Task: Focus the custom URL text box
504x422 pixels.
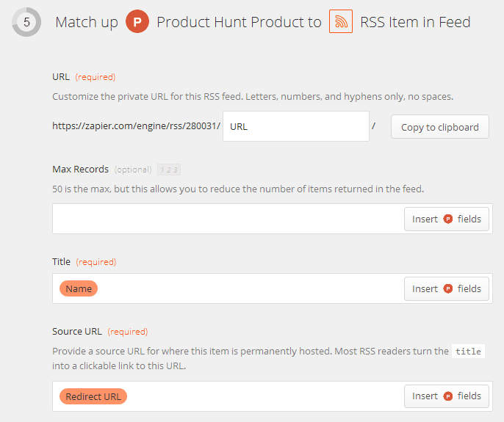Action: (296, 126)
